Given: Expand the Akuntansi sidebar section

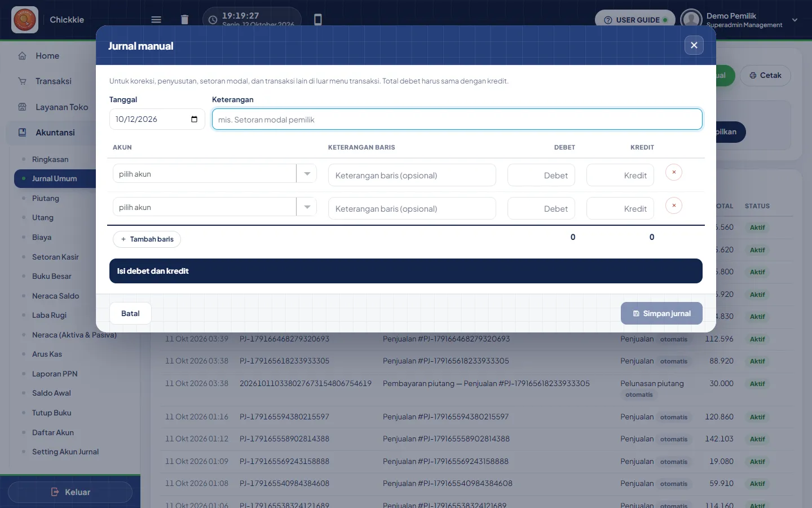Looking at the screenshot, I should point(55,133).
